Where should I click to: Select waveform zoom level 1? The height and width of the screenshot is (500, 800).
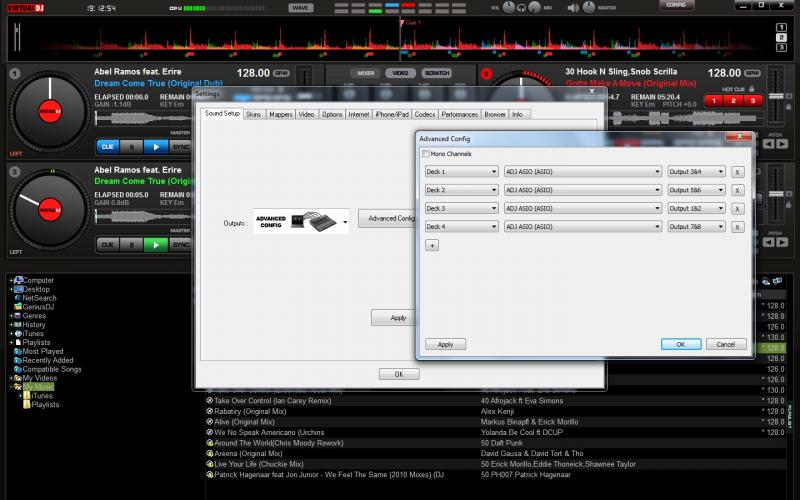pyautogui.click(x=781, y=28)
